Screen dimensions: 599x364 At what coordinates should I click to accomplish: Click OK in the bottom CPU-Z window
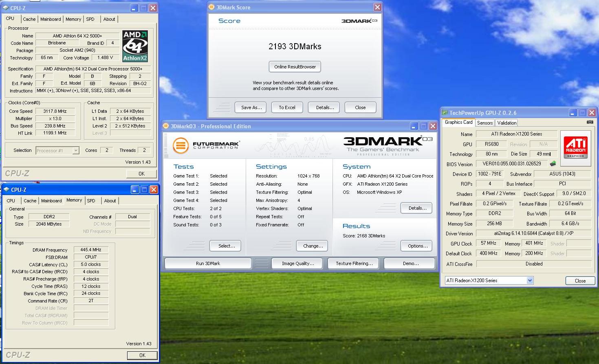(142, 355)
